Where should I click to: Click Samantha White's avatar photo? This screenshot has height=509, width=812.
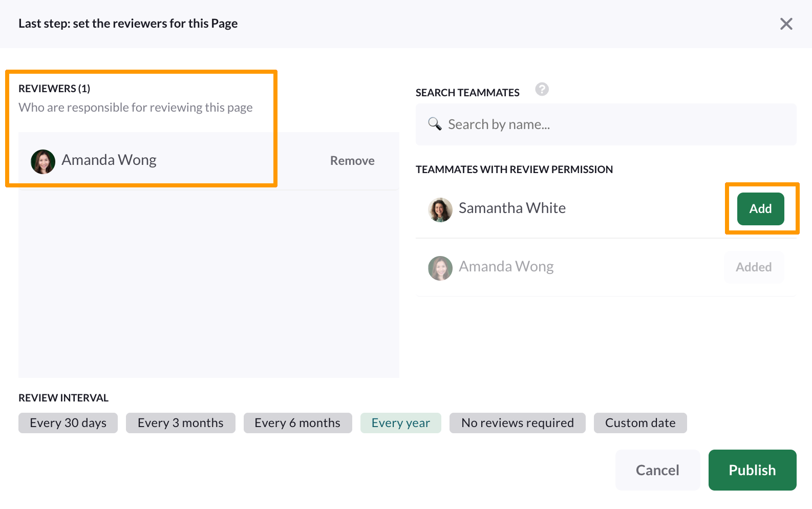(440, 209)
